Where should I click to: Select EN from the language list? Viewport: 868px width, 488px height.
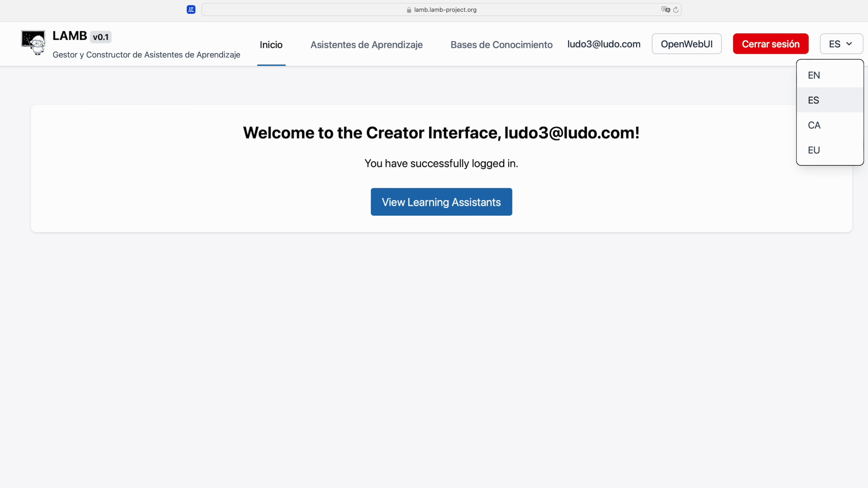814,75
